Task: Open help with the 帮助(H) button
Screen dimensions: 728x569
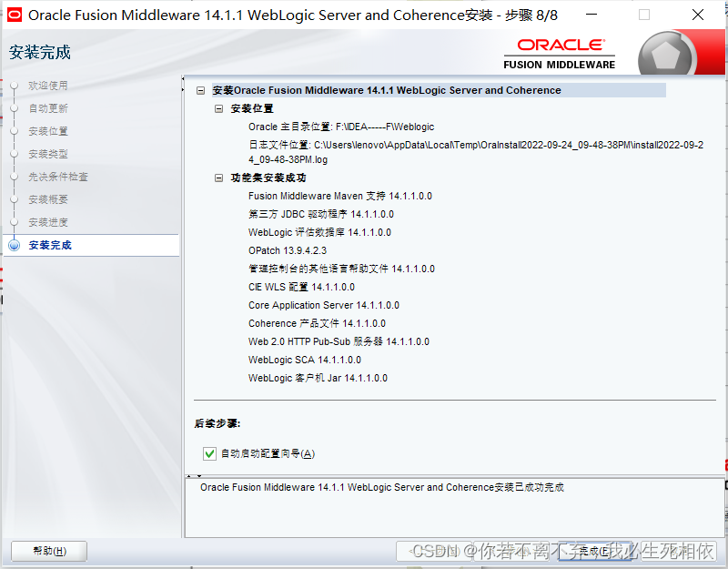Action: point(49,552)
